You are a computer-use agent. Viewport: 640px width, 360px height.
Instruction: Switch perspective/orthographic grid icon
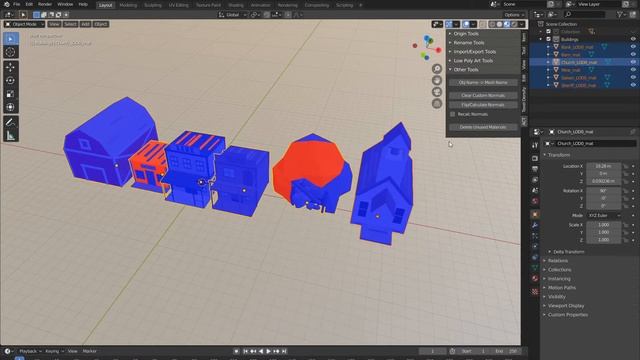(437, 104)
